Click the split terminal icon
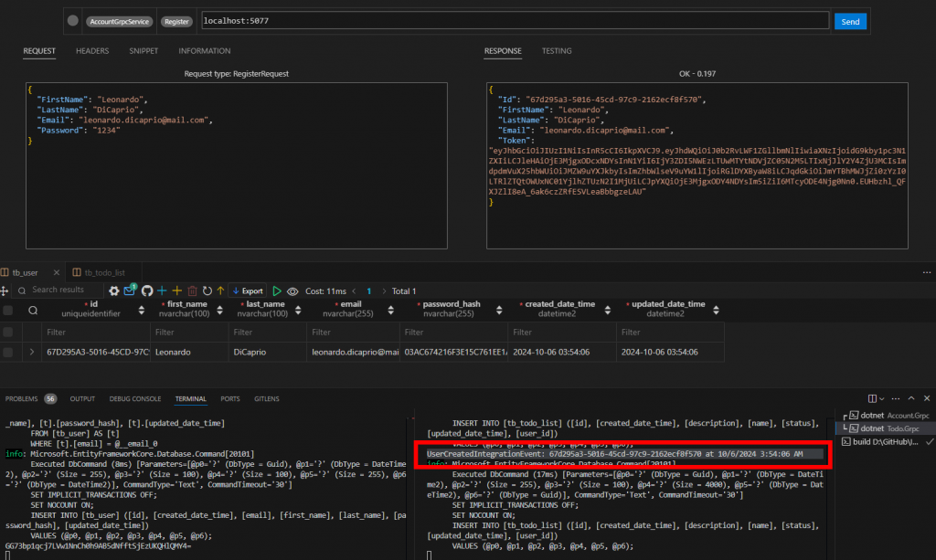This screenshot has width=936, height=560. point(872,398)
